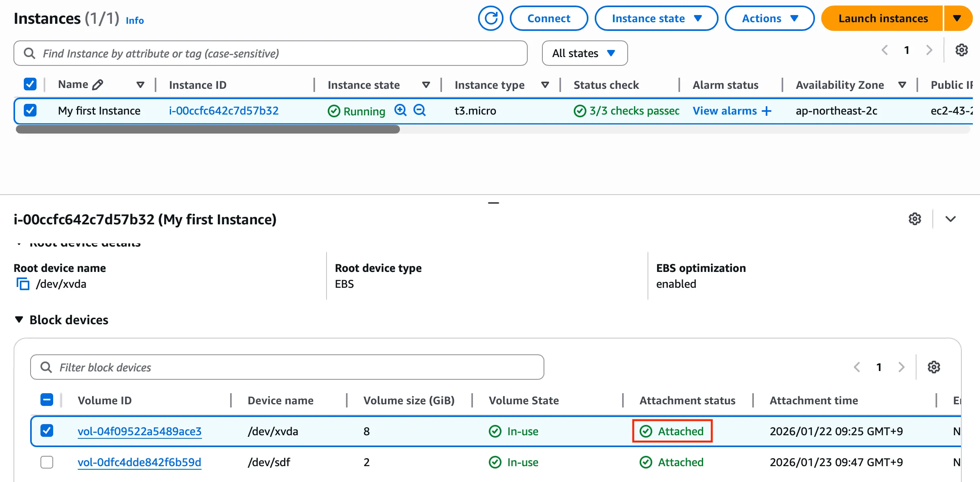Open instances table preferences gear

pos(961,50)
